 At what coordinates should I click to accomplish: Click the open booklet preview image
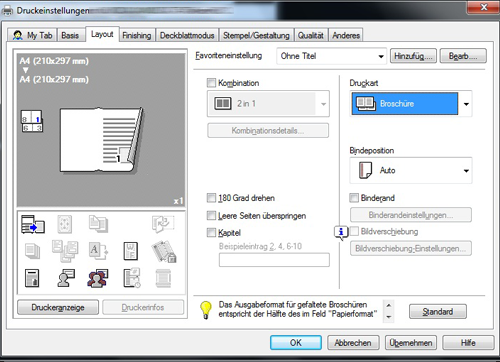tap(102, 140)
